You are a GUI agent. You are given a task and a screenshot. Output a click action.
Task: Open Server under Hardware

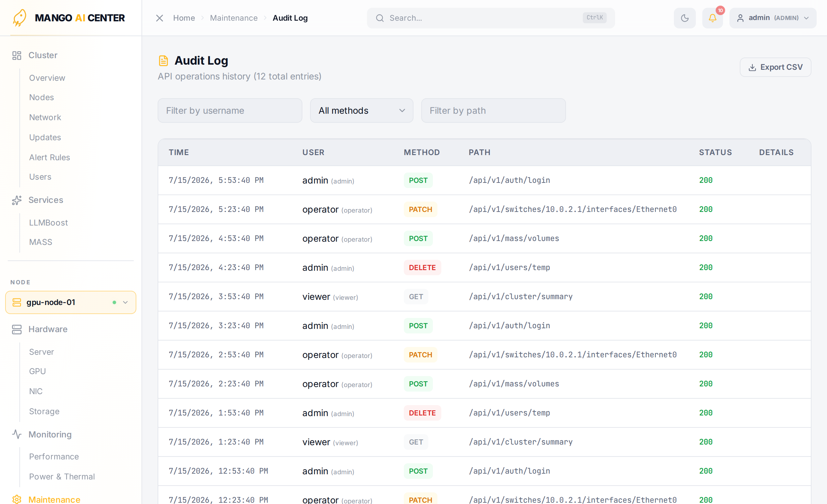41,352
